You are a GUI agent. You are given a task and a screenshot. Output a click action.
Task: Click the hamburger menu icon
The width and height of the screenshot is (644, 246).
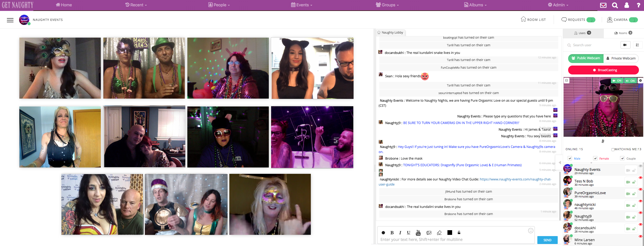[x=10, y=20]
